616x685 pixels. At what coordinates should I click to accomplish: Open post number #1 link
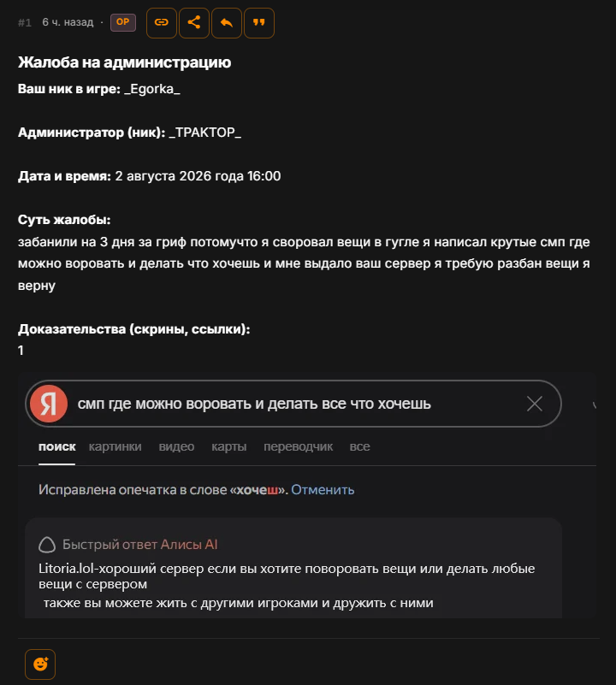25,22
